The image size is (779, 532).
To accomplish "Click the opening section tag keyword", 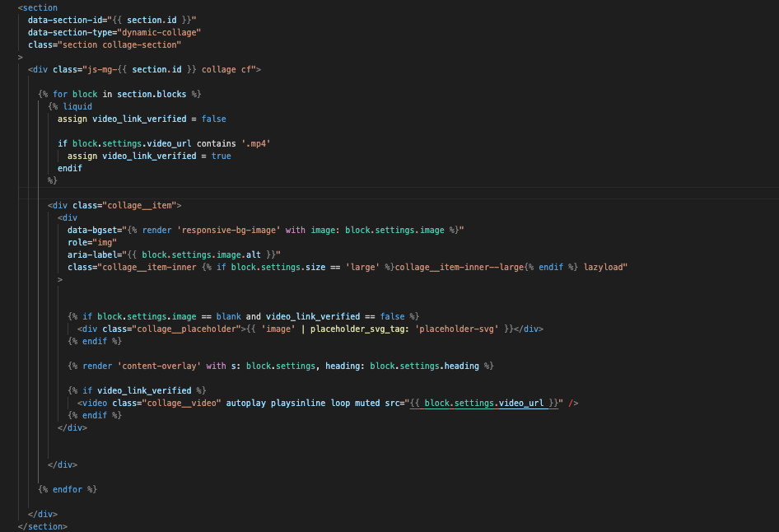I will [x=40, y=7].
